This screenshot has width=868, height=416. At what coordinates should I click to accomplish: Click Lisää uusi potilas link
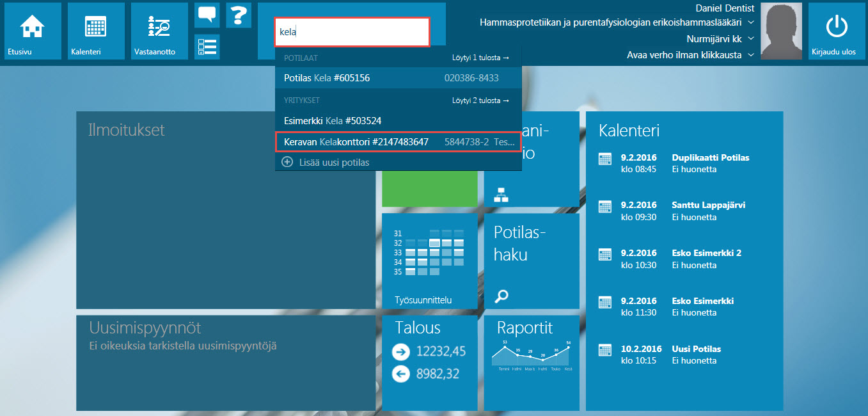pos(334,163)
